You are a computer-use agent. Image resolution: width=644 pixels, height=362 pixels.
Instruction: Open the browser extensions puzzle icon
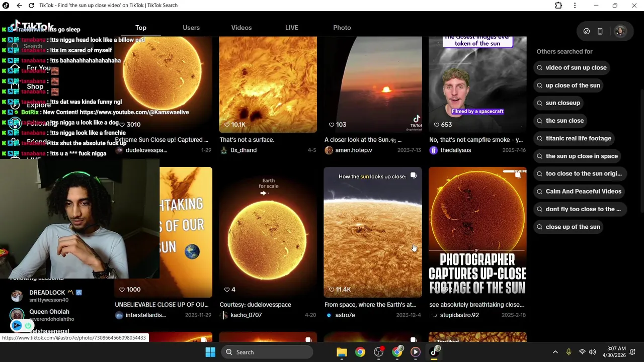coord(558,6)
